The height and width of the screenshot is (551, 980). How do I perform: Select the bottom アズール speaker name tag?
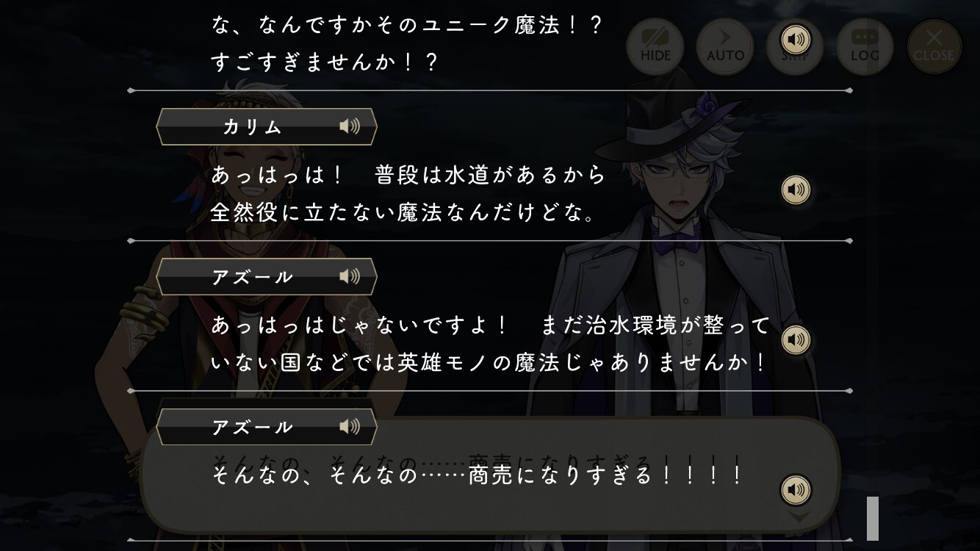pos(267,426)
